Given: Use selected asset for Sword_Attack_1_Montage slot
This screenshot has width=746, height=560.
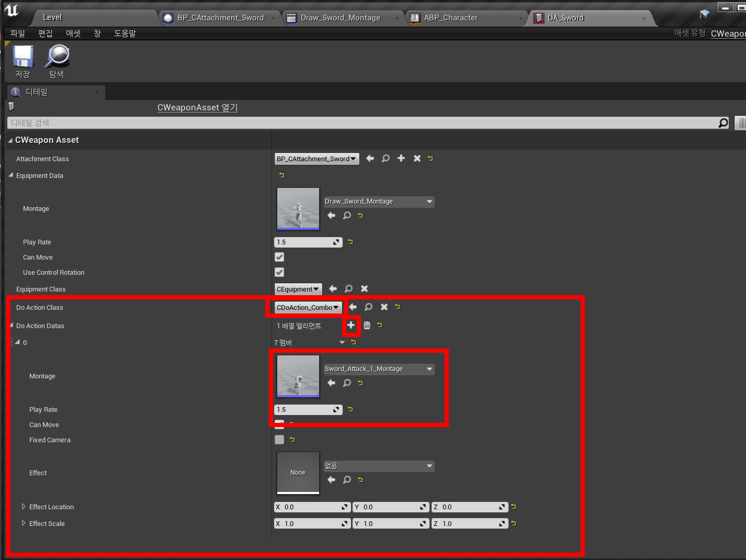Looking at the screenshot, I should 331,383.
